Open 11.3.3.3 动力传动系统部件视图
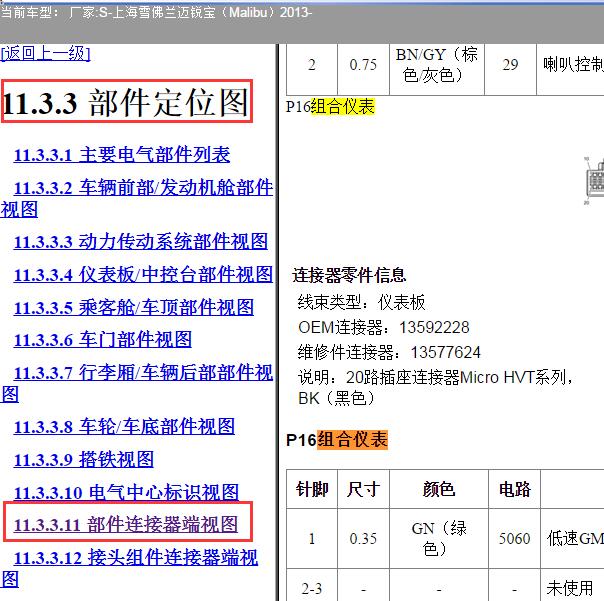The width and height of the screenshot is (604, 601). pos(141,242)
